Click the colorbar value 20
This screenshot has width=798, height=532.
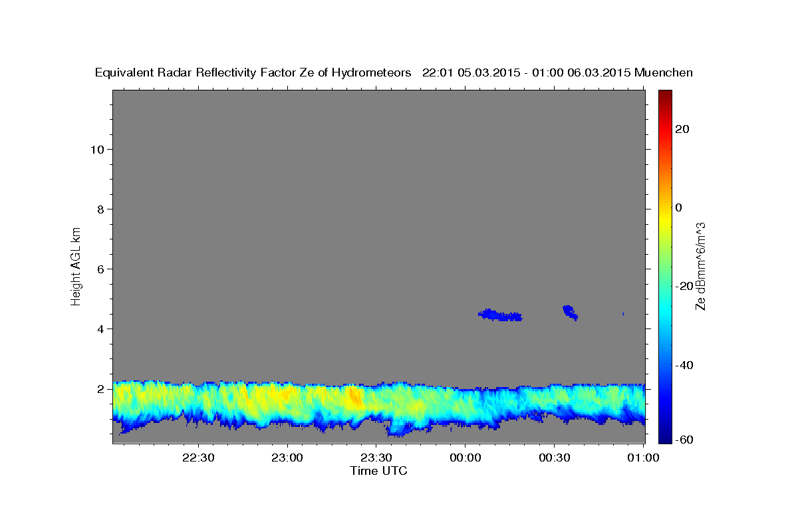[x=682, y=129]
